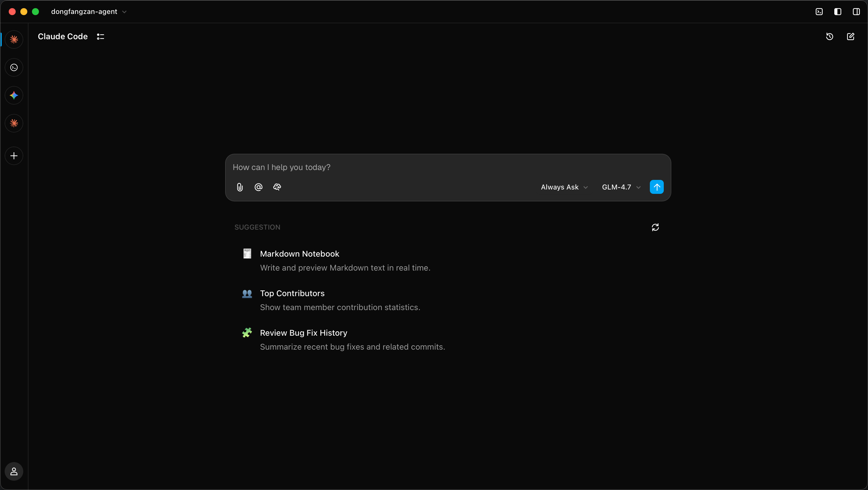Screen dimensions: 868x490
Task: Choose the Markdown Notebook suggestion
Action: 300,254
